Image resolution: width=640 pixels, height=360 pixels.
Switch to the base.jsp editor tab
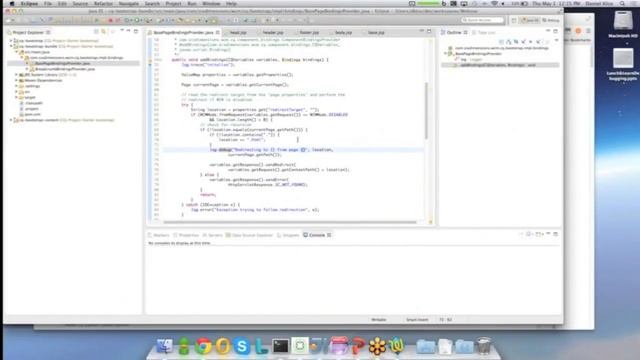coord(376,32)
